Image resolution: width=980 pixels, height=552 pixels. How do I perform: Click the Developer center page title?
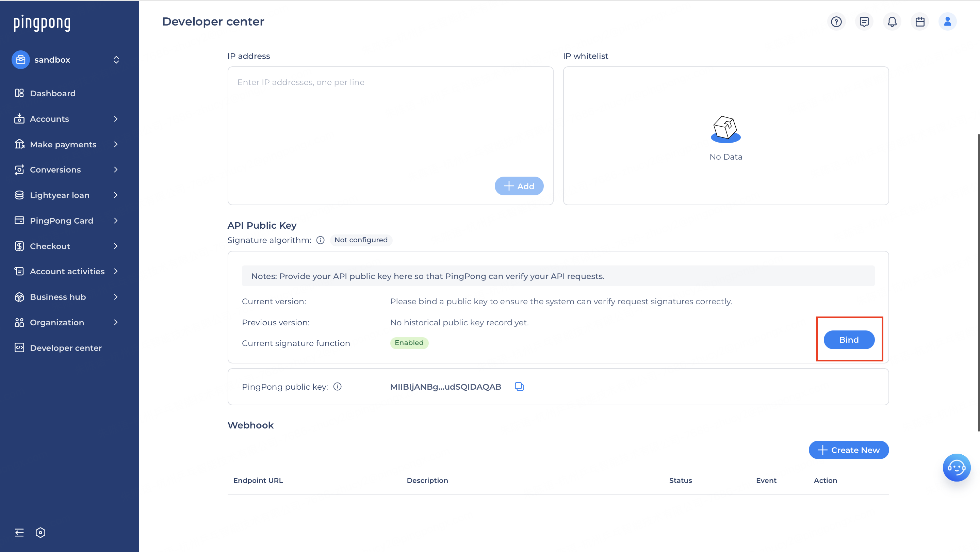(x=213, y=22)
